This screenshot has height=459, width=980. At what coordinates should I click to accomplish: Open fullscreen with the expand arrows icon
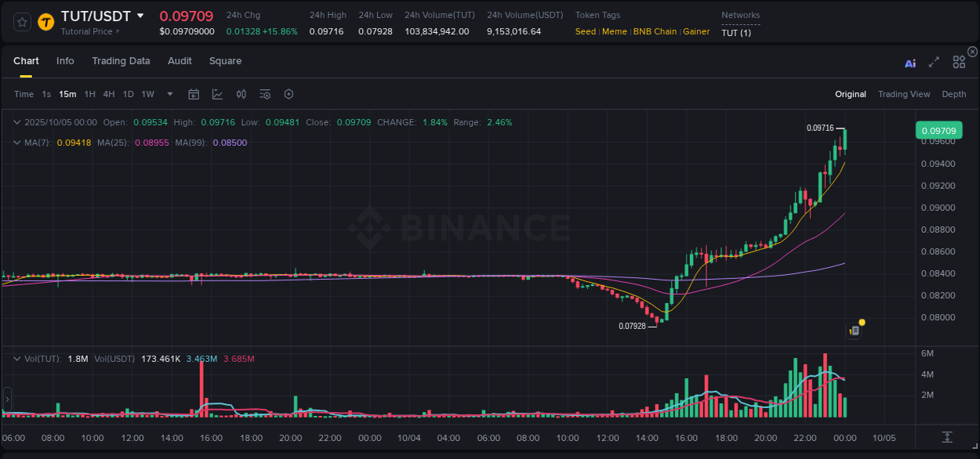pyautogui.click(x=934, y=63)
